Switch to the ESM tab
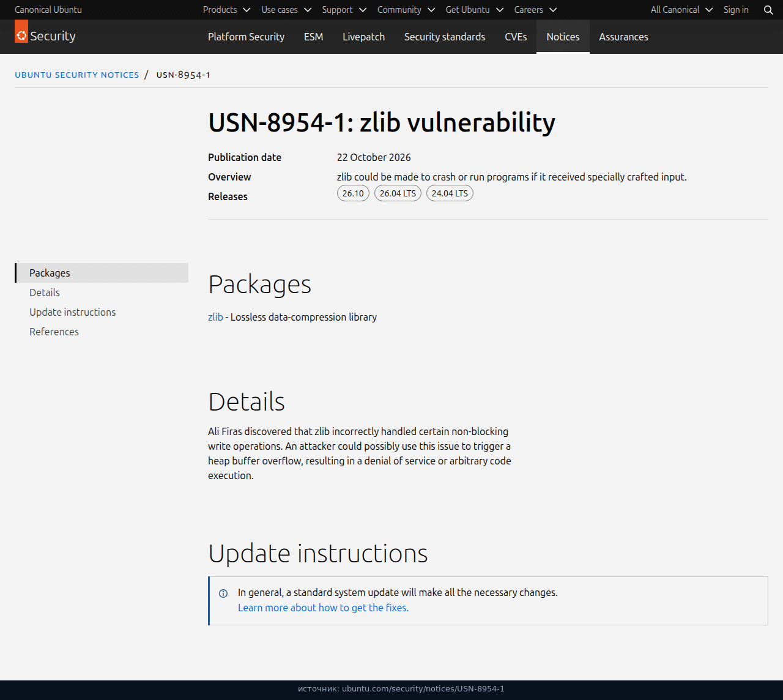 click(x=313, y=37)
